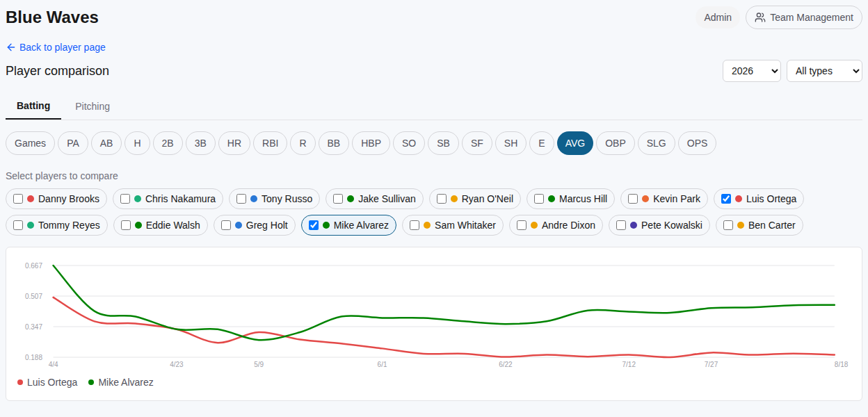This screenshot has width=868, height=417.
Task: Click the 6/1 x-axis date label
Action: click(383, 364)
